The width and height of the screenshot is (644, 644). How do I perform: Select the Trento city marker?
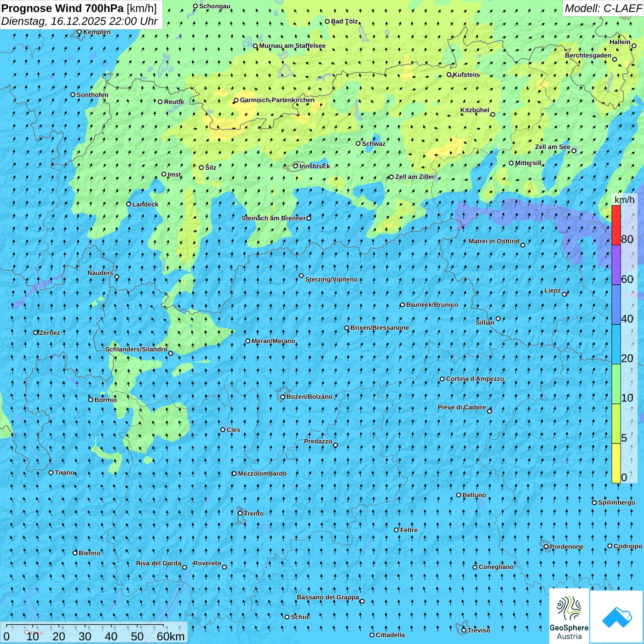click(240, 513)
